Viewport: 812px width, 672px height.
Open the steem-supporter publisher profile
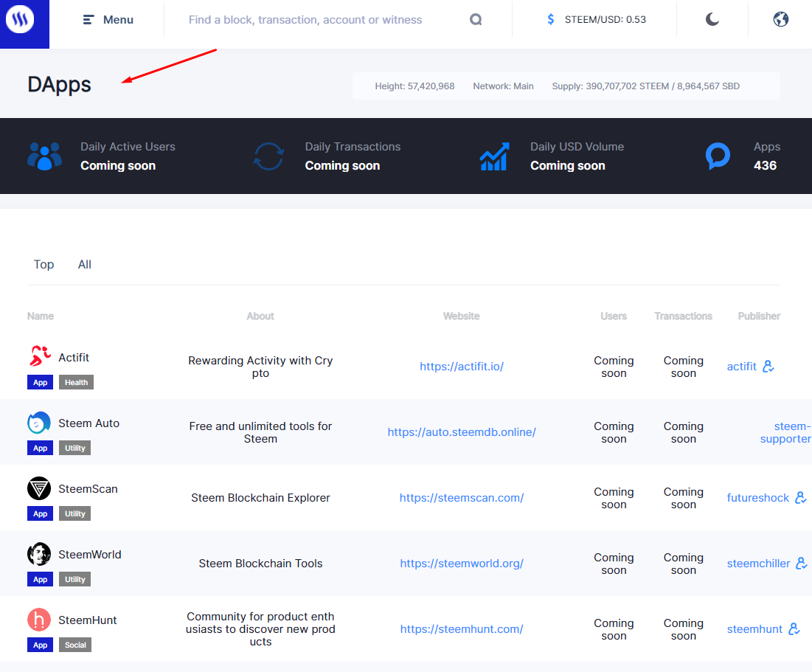coord(785,432)
